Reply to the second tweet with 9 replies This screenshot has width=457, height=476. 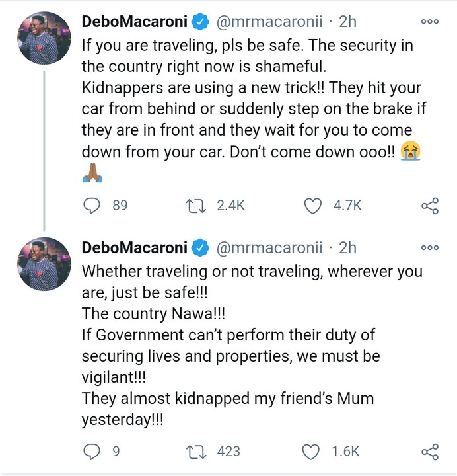(x=92, y=452)
